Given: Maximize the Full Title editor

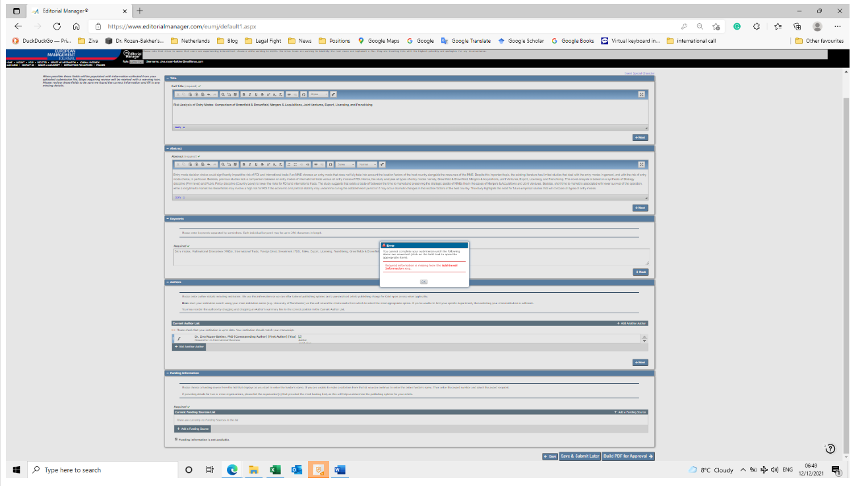Looking at the screenshot, I should point(641,94).
